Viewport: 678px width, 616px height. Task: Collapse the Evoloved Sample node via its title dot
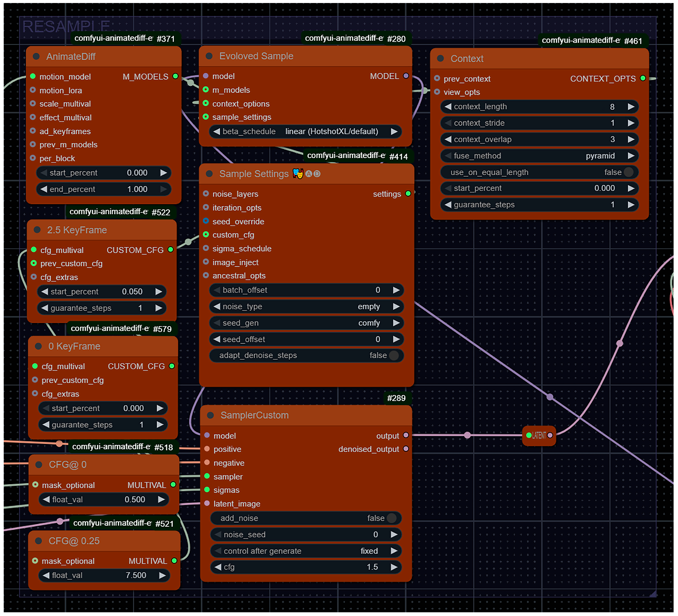coord(209,56)
